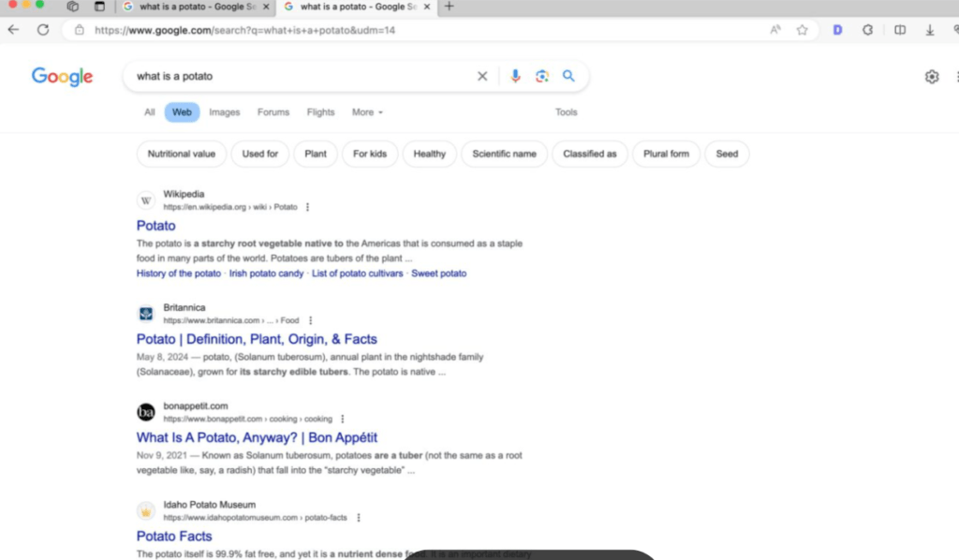Start a voice search with the microphone icon

click(x=514, y=77)
